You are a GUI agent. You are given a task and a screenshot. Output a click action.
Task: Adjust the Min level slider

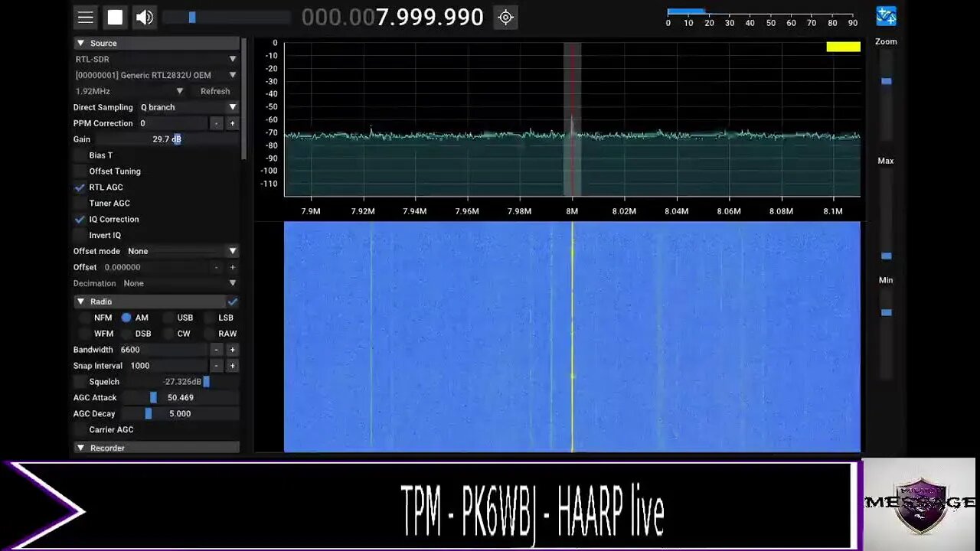click(x=886, y=333)
